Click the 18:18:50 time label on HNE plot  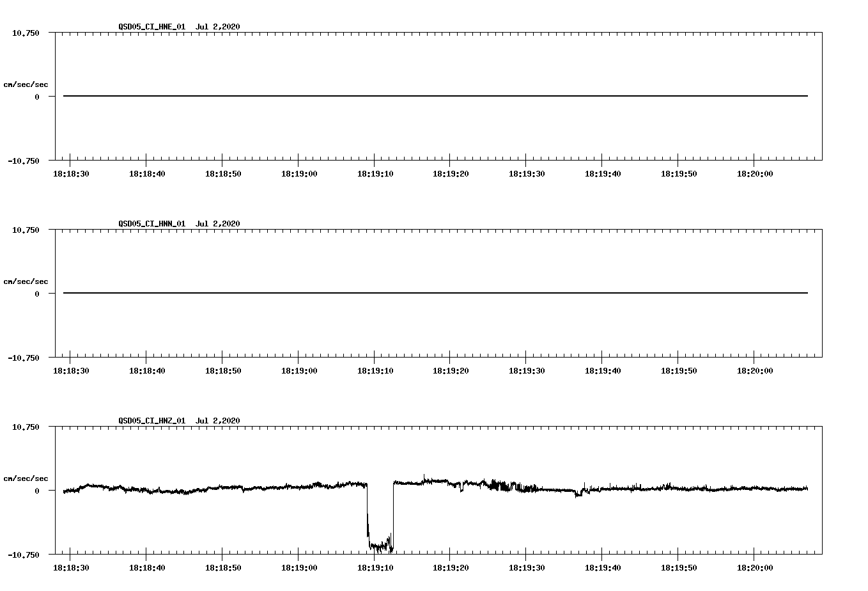pyautogui.click(x=223, y=173)
